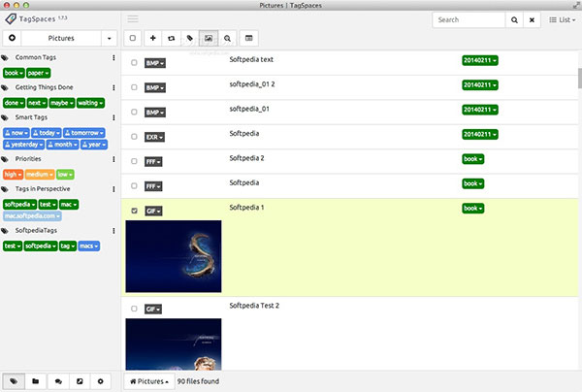The image size is (582, 392).
Task: Open Smart Tags group options menu
Action: (113, 117)
